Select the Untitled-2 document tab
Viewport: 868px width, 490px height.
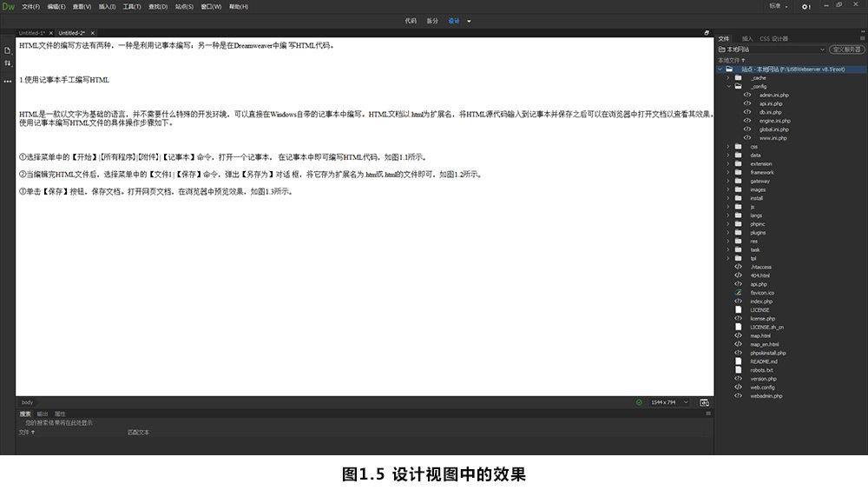[72, 33]
